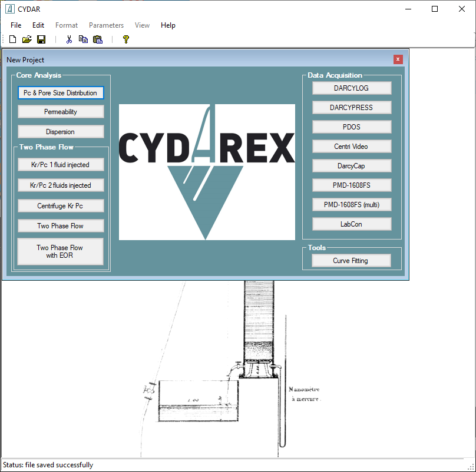Open the Parameters menu
Screen dimensions: 476x472
click(x=106, y=25)
